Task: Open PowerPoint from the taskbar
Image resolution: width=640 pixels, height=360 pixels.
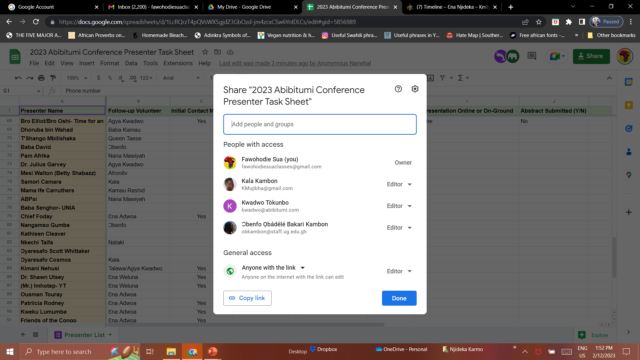Action: (x=212, y=351)
